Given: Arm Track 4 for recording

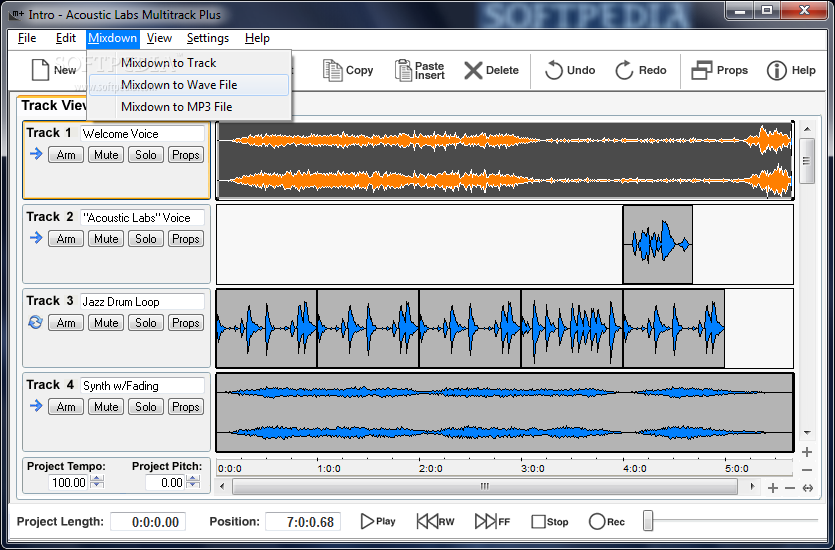Looking at the screenshot, I should click(66, 407).
